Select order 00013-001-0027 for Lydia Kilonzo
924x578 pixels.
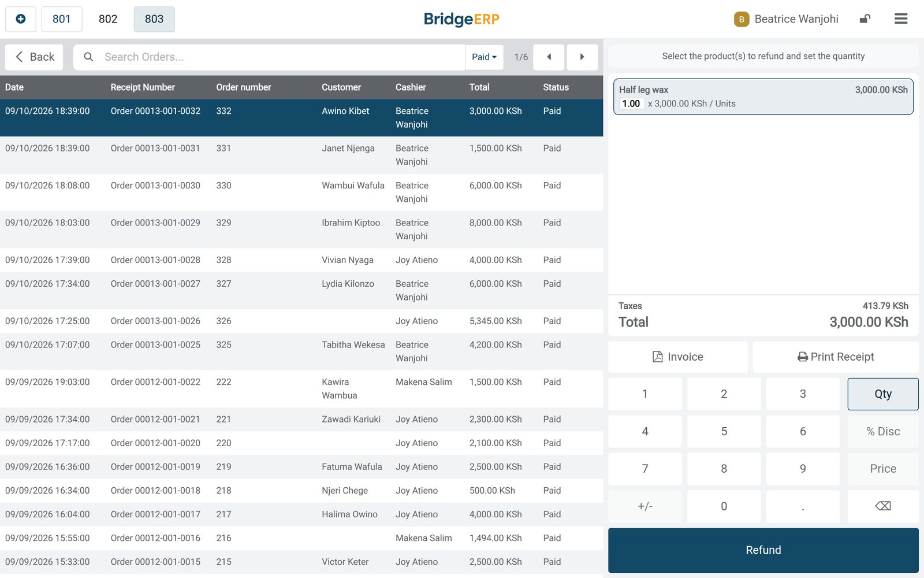pyautogui.click(x=301, y=291)
